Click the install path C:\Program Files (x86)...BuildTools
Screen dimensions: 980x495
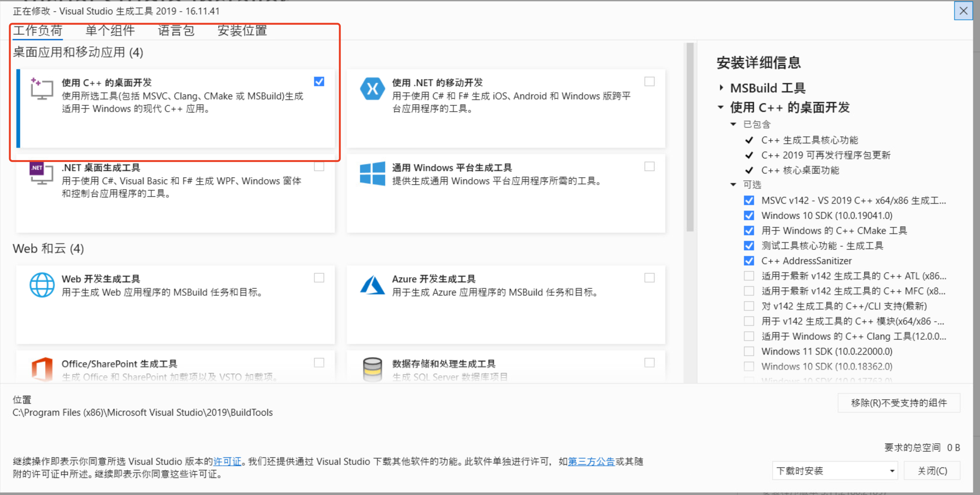[143, 413]
